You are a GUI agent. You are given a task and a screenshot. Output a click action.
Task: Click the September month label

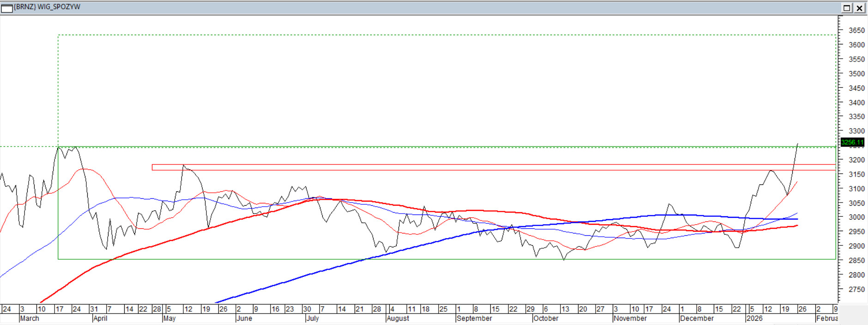pyautogui.click(x=474, y=319)
